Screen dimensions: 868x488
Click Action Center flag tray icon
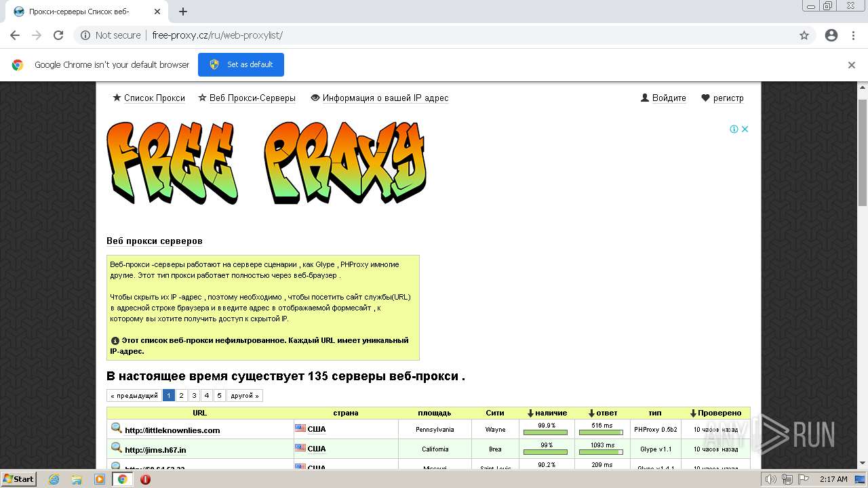click(x=803, y=479)
